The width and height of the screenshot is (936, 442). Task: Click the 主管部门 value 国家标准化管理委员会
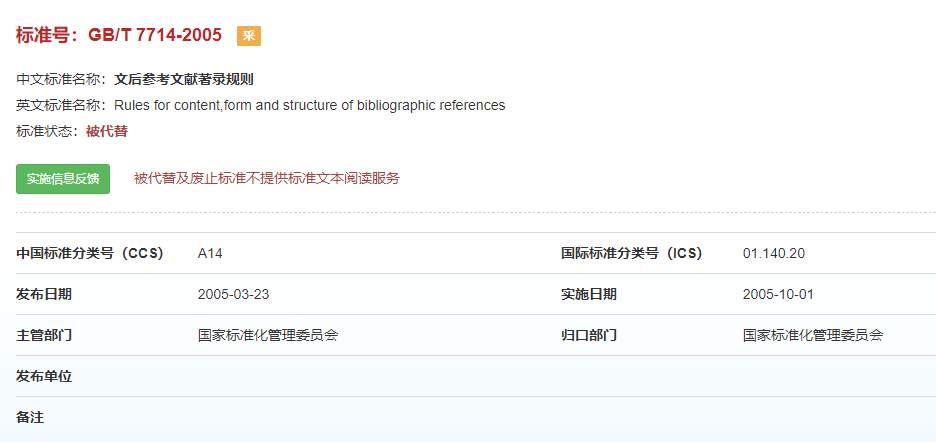tap(268, 335)
